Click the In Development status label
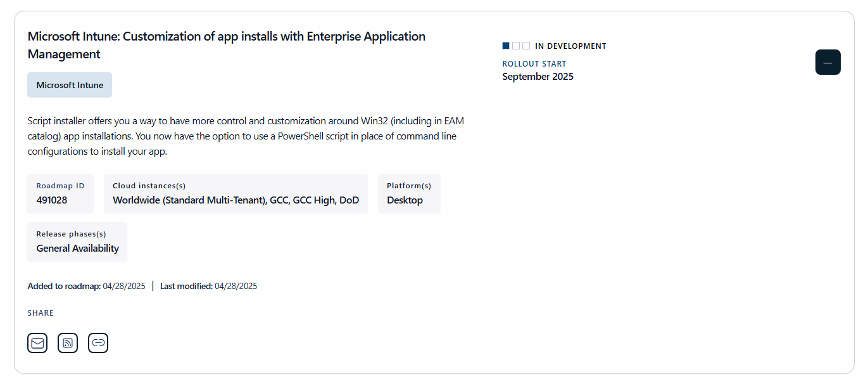 (x=570, y=46)
